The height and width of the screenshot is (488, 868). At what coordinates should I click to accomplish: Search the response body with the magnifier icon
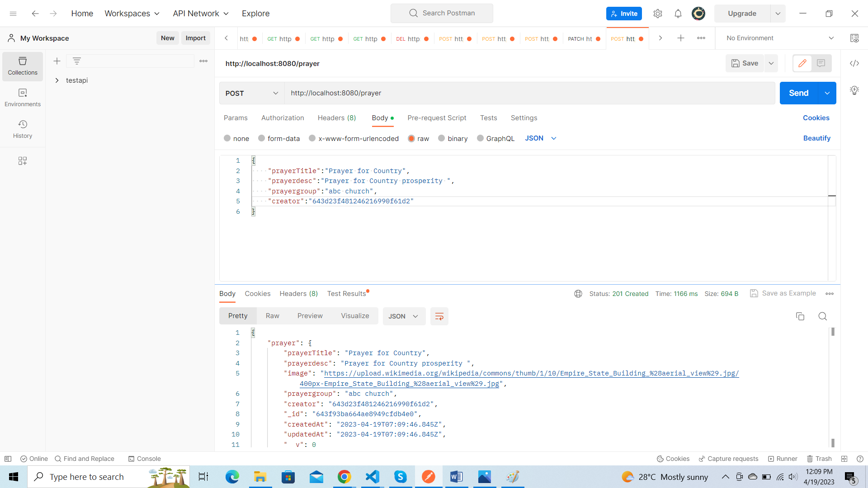[822, 316]
